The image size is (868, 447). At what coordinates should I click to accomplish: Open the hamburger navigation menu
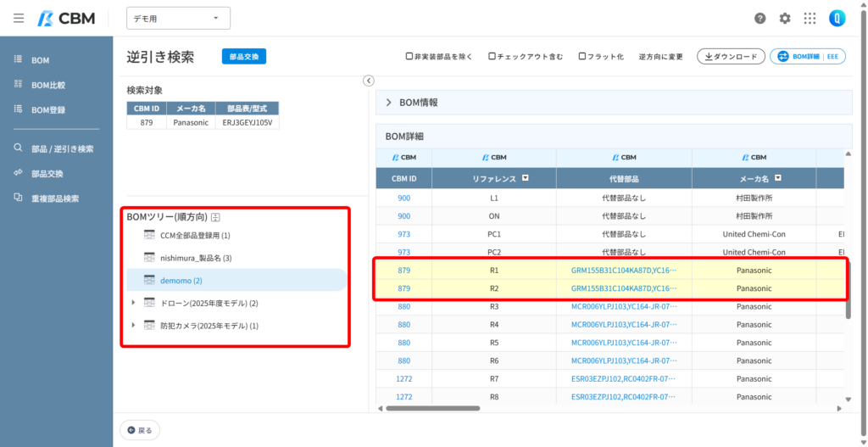[19, 19]
